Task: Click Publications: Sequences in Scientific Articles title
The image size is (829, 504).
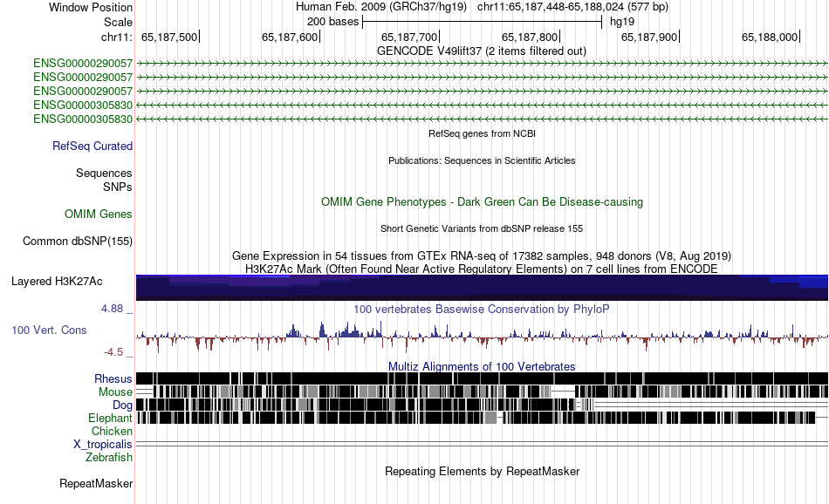Action: click(x=482, y=160)
